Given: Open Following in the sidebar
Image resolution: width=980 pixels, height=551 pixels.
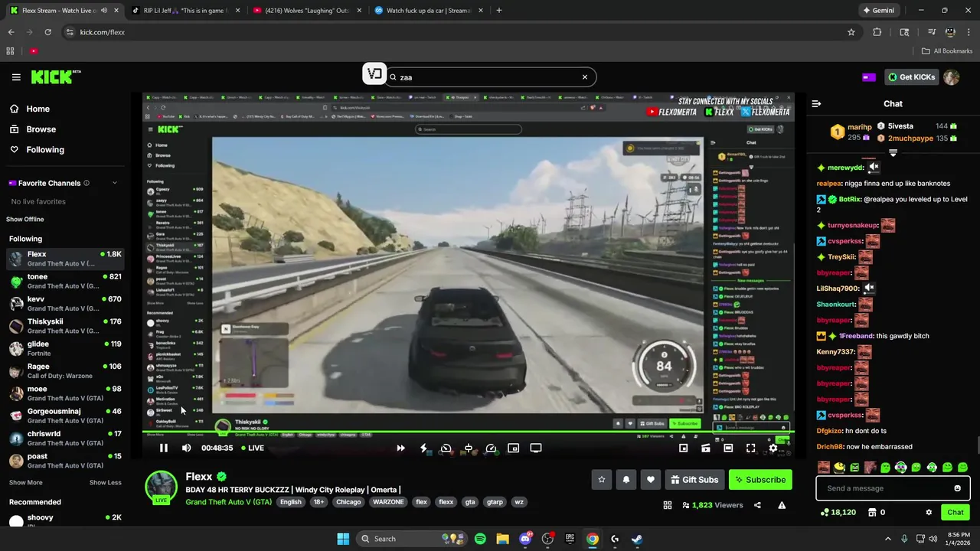Looking at the screenshot, I should pos(45,150).
